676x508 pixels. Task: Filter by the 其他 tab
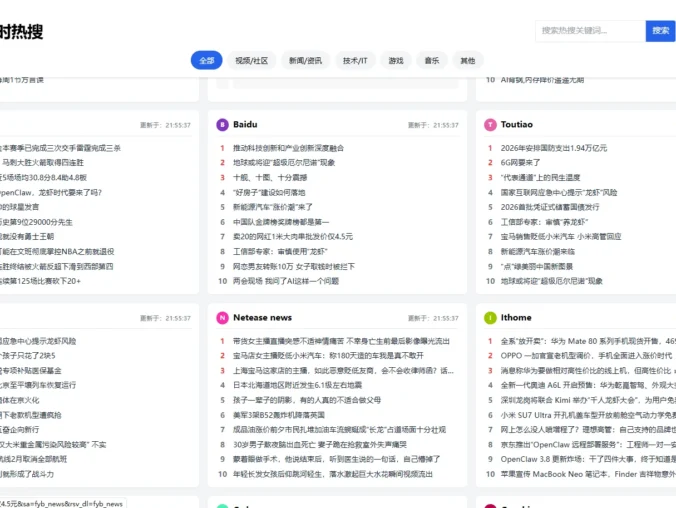point(468,60)
